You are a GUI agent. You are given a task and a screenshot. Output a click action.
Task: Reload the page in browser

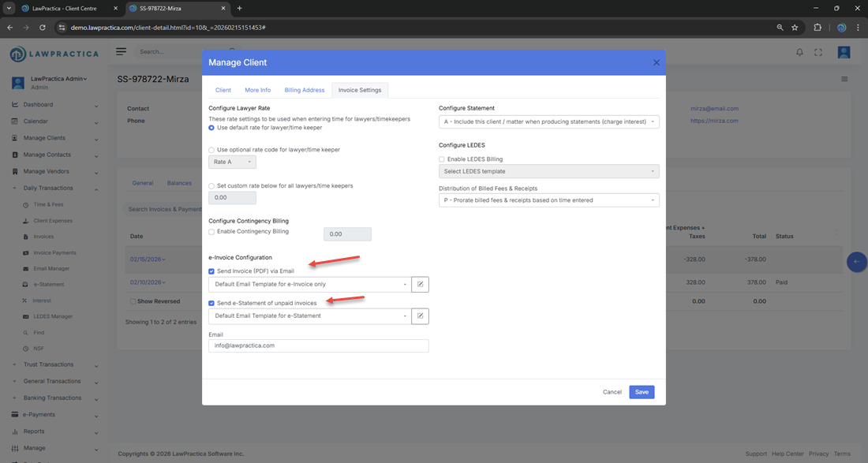click(43, 28)
